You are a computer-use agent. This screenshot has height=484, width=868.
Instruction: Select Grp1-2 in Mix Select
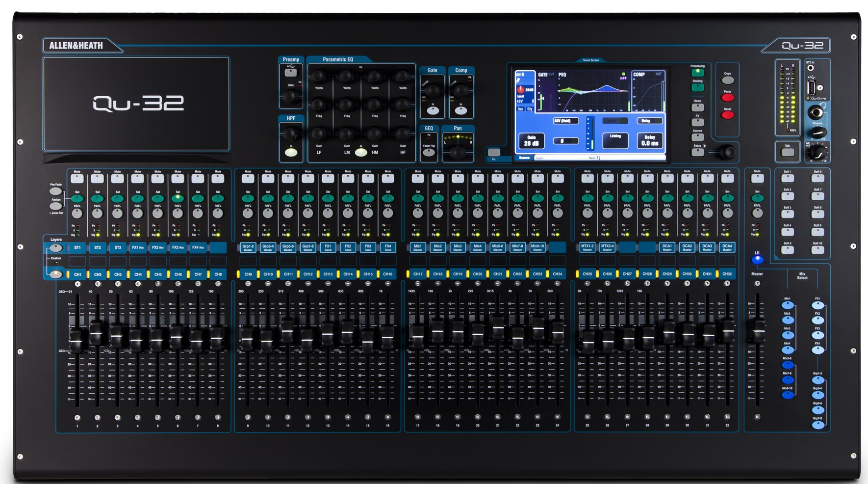pos(817,380)
